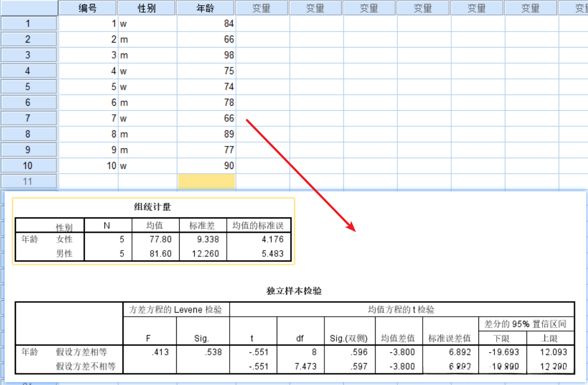Click age cell with value 98

click(206, 55)
